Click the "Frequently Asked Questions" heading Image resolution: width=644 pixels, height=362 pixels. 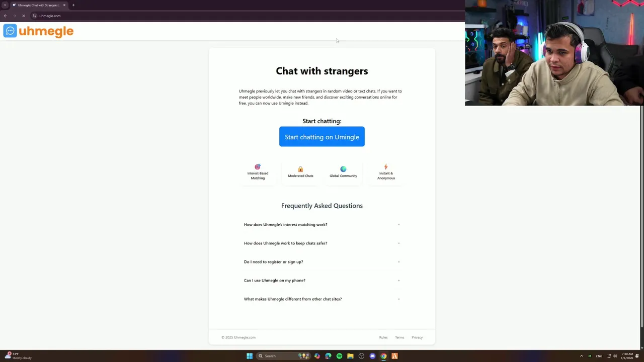(322, 206)
